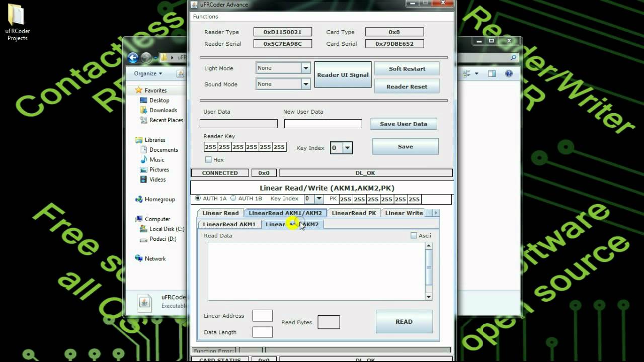
Task: Click the first Reader Key byte field
Action: [x=210, y=147]
